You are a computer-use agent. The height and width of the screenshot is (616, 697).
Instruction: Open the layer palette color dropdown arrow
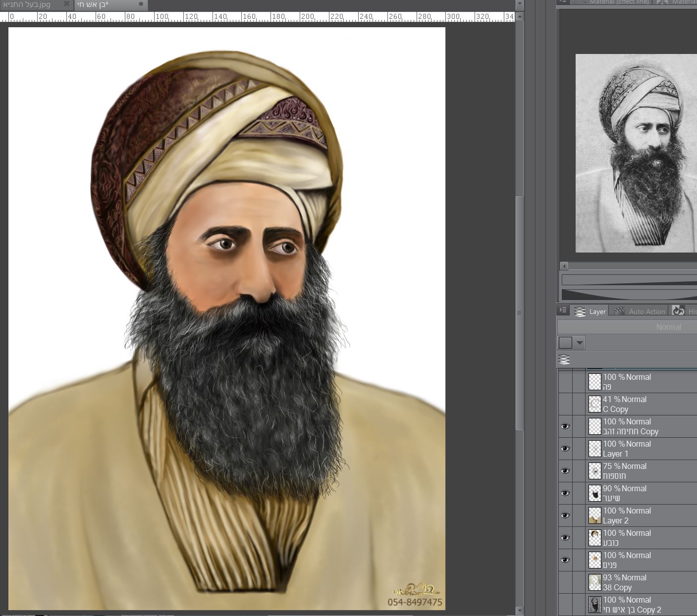point(580,343)
